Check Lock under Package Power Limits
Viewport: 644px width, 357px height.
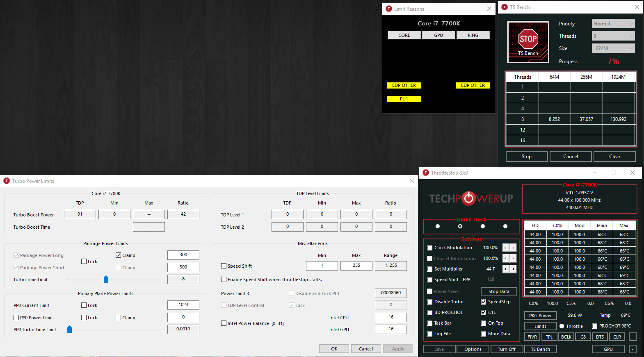(84, 261)
